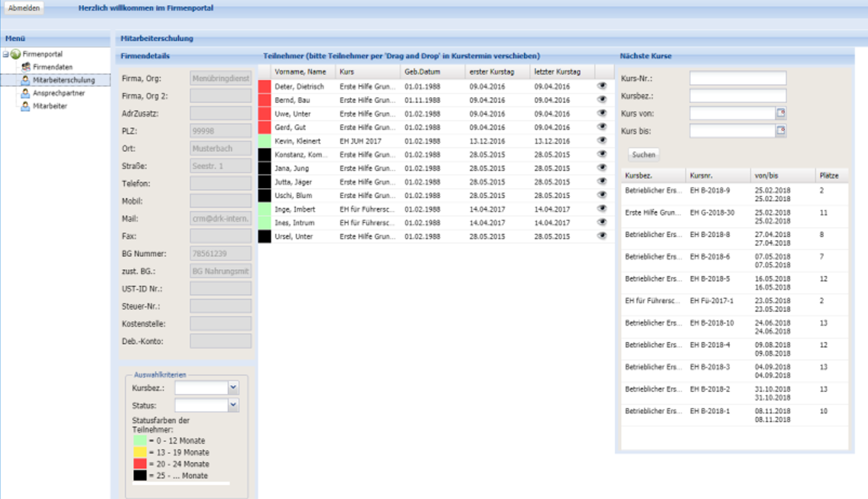
Task: Focus the Kurs-Nr. input field
Action: coord(737,78)
